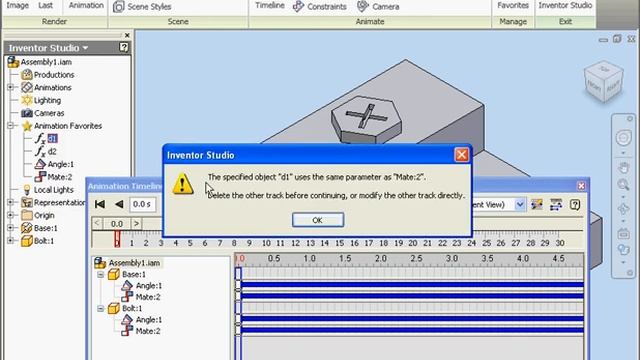Screen dimensions: 640x360
Task: Click the steering wheel navigation icon
Action: 623,138
